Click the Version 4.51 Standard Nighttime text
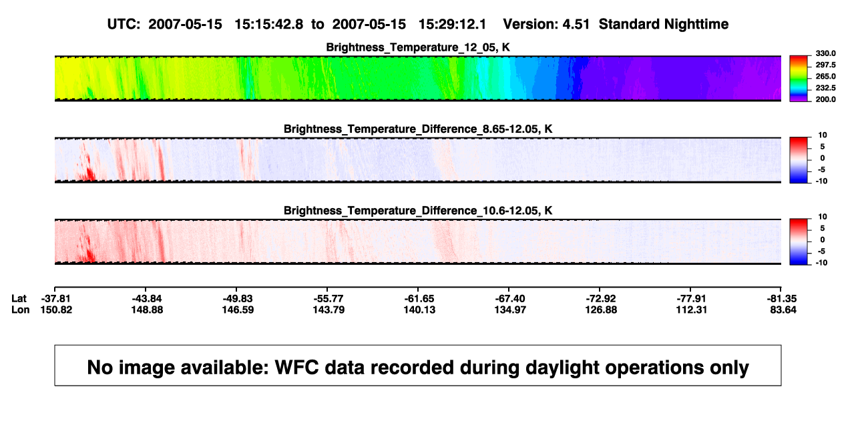The image size is (868, 445). (616, 24)
